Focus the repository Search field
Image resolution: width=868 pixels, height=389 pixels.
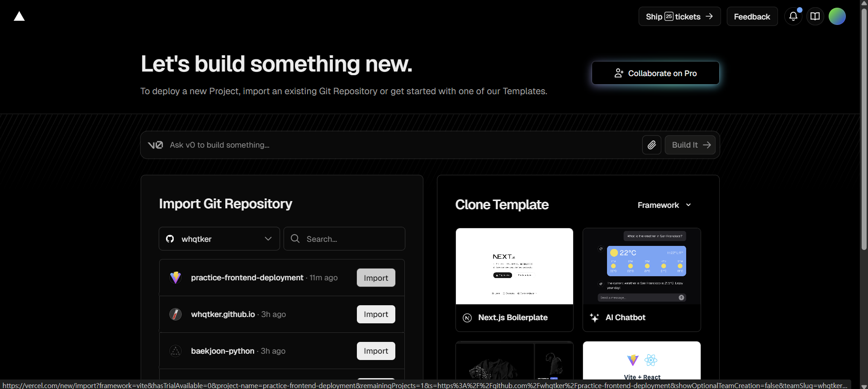(x=344, y=239)
